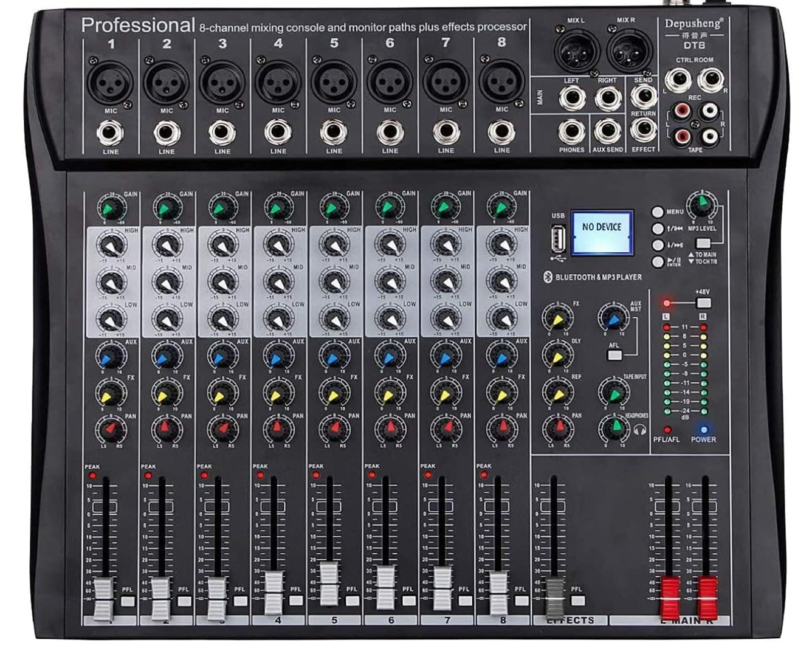
Task: Click the AUX MST blue knob
Action: point(613,317)
